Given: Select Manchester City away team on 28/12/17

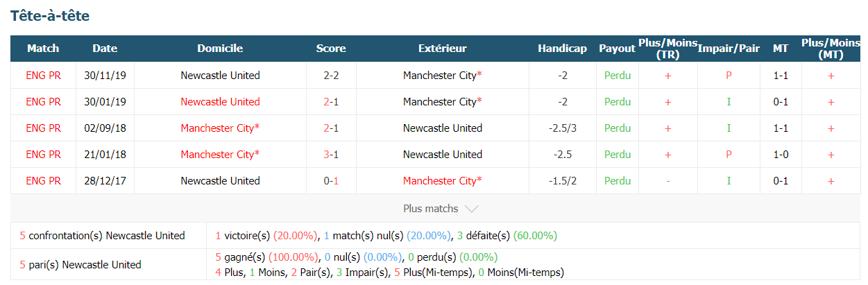Looking at the screenshot, I should [442, 181].
